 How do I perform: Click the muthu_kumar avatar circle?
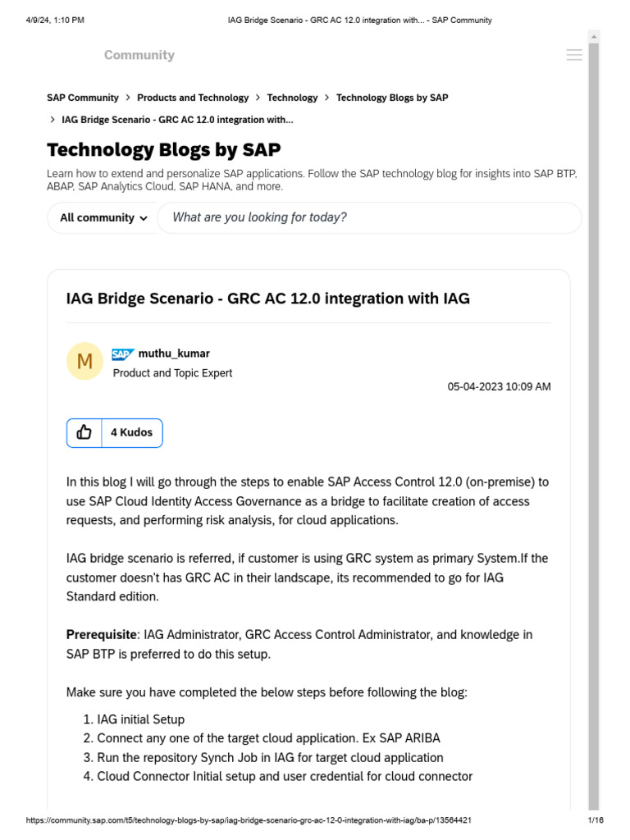click(x=84, y=361)
